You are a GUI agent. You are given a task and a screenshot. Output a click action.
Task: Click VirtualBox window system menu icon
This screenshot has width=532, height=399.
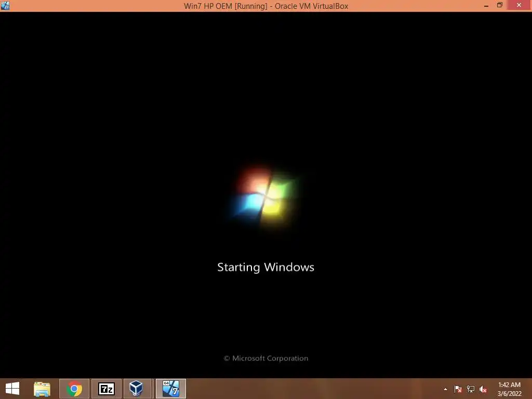tap(5, 5)
